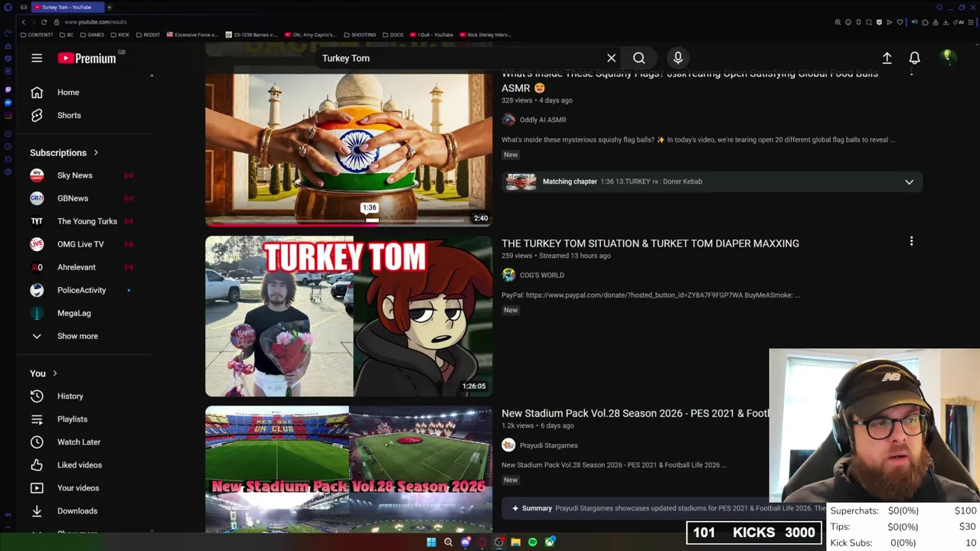Open the DOCS bookmarks folder
The width and height of the screenshot is (980, 551).
[x=393, y=34]
